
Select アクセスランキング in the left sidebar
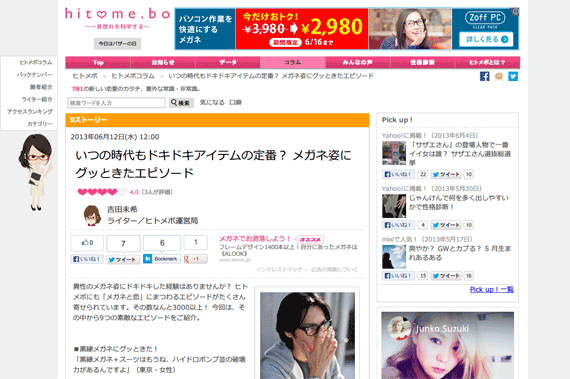[30, 112]
